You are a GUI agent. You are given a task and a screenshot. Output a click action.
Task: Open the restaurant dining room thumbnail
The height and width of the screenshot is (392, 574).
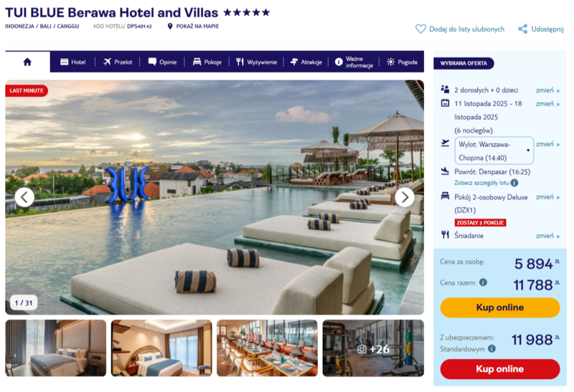(x=267, y=348)
